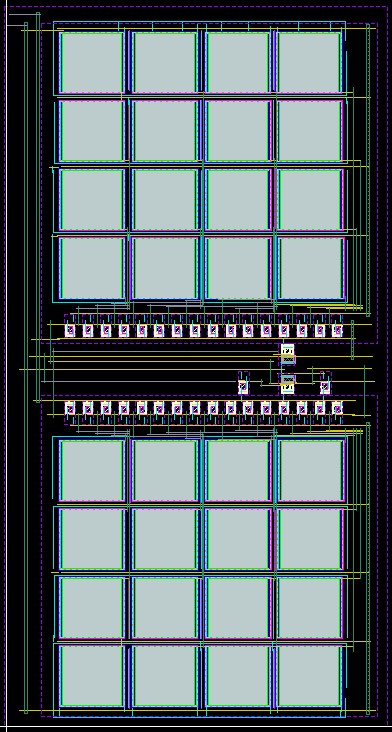Select lower array capacitor, third row, first column

[91, 607]
